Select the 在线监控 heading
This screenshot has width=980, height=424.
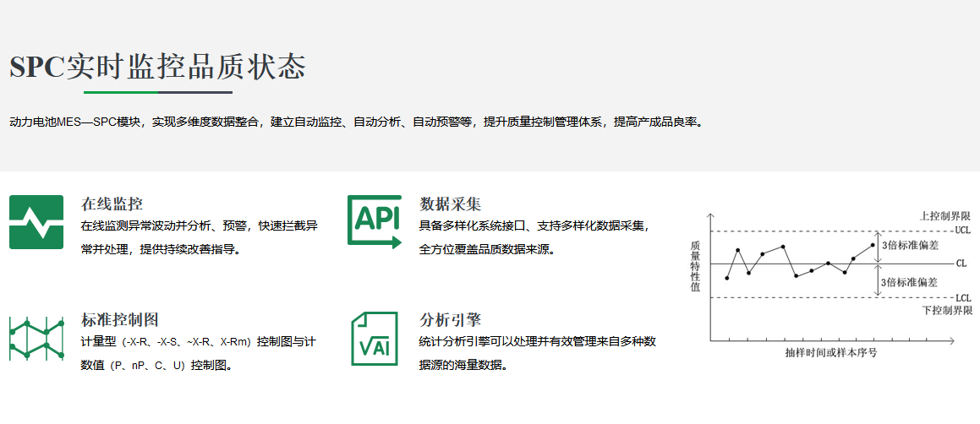tap(112, 204)
